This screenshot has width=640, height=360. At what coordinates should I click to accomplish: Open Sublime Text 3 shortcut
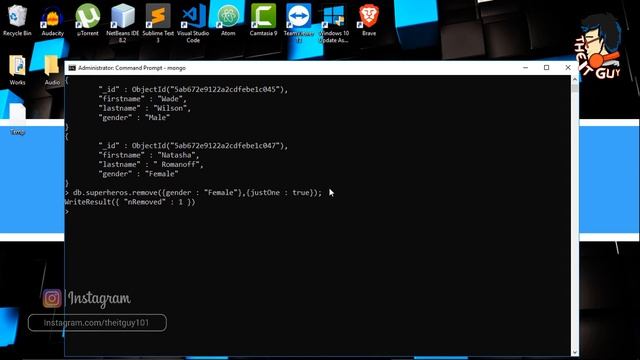[158, 23]
